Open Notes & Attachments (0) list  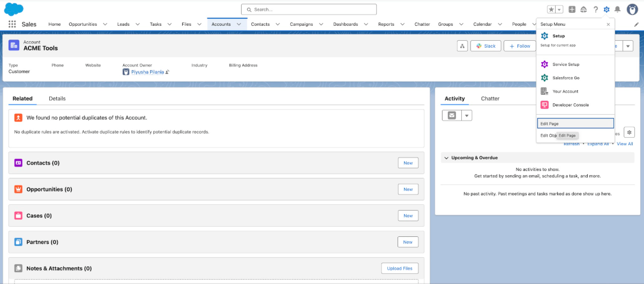coord(59,268)
